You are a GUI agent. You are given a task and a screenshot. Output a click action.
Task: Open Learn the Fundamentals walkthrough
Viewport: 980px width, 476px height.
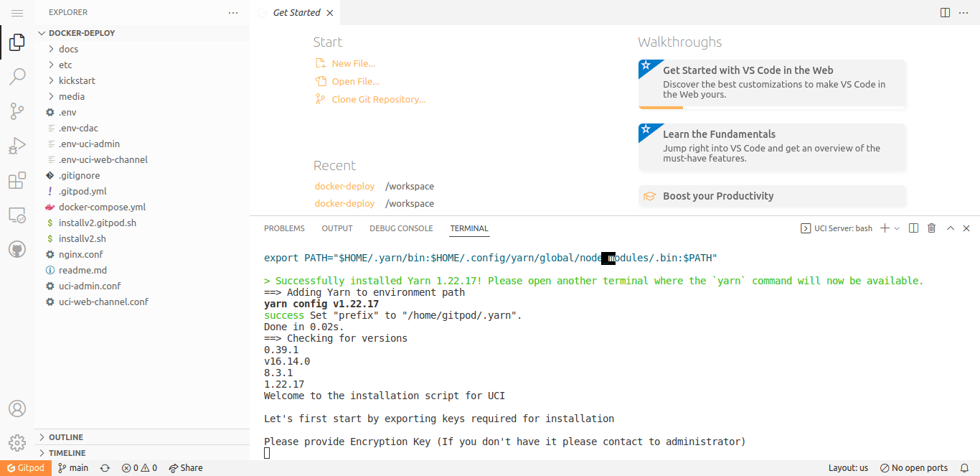[772, 147]
